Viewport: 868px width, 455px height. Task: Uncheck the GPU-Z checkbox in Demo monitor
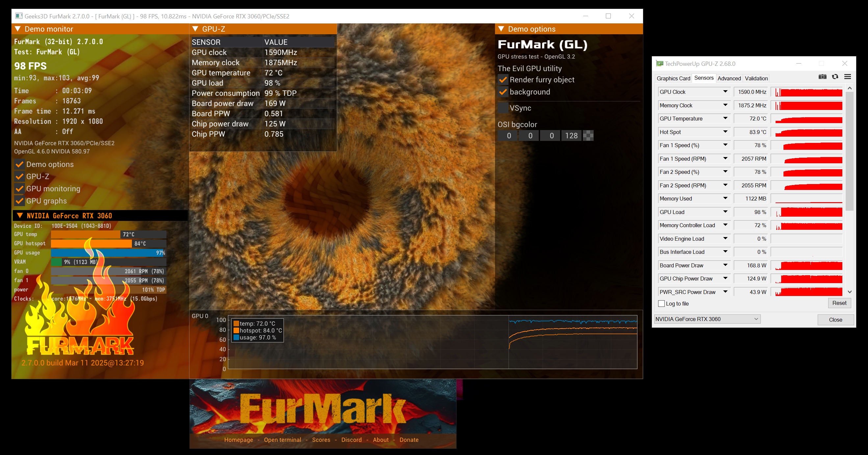[19, 176]
